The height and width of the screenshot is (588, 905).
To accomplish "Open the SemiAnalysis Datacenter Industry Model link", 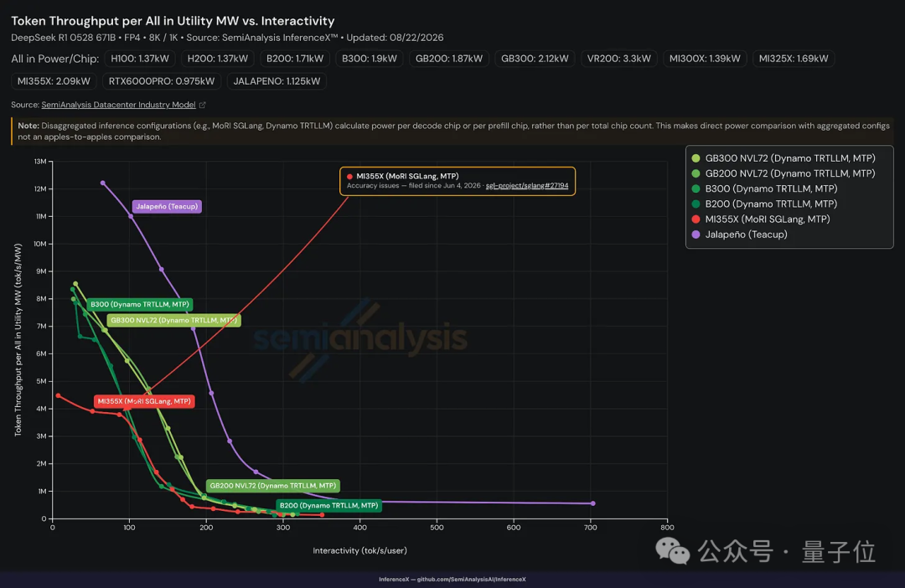I will coord(118,105).
